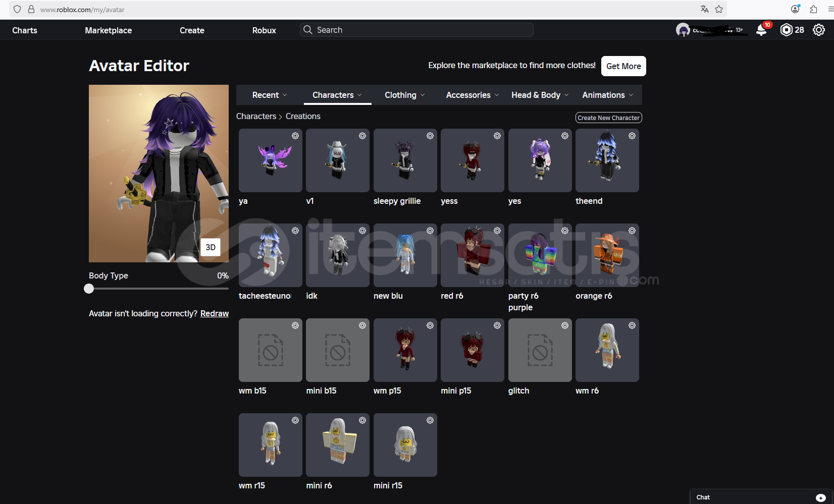Open settings gear for 'yes' character
The height and width of the screenshot is (504, 834).
pos(565,136)
